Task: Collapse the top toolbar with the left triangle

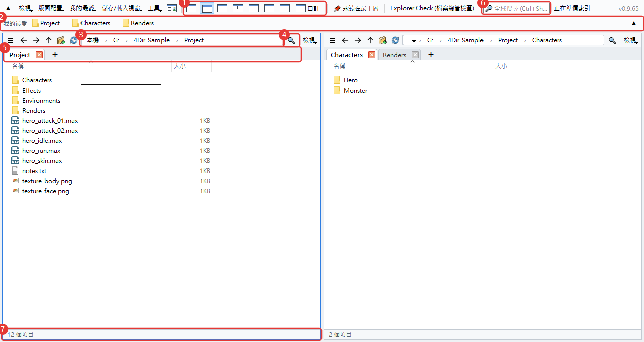Action: pyautogui.click(x=8, y=8)
